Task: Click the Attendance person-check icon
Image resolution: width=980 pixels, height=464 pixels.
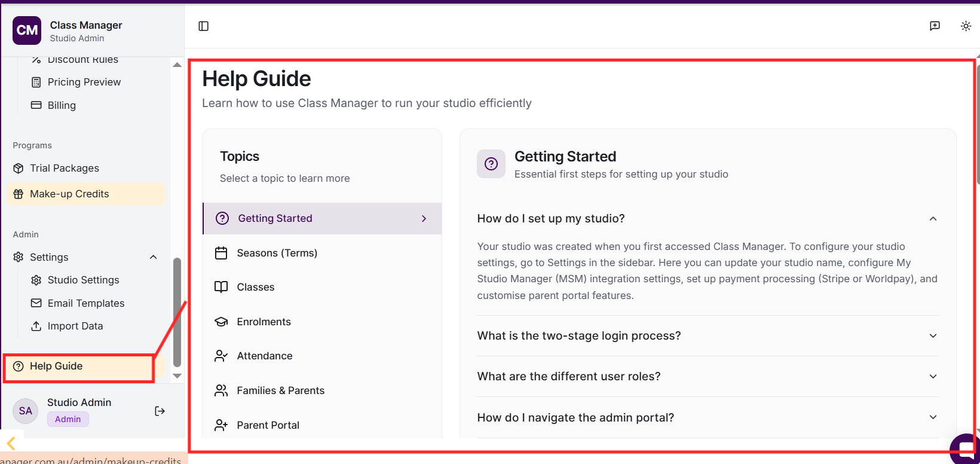Action: (x=221, y=356)
